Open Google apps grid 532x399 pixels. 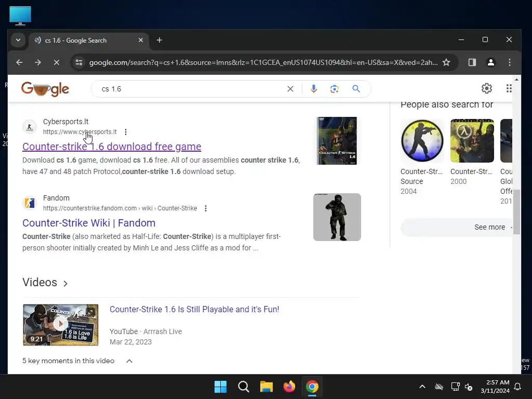pos(509,88)
